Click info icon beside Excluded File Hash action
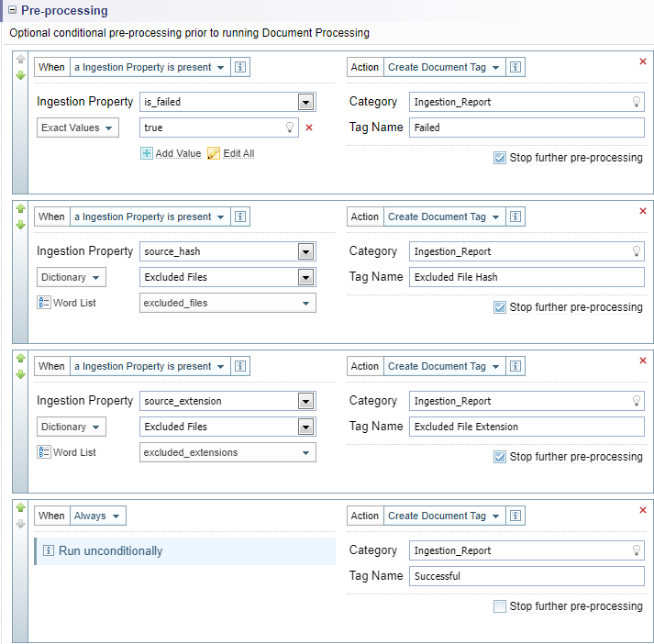Viewport: 654px width, 644px height. point(515,217)
